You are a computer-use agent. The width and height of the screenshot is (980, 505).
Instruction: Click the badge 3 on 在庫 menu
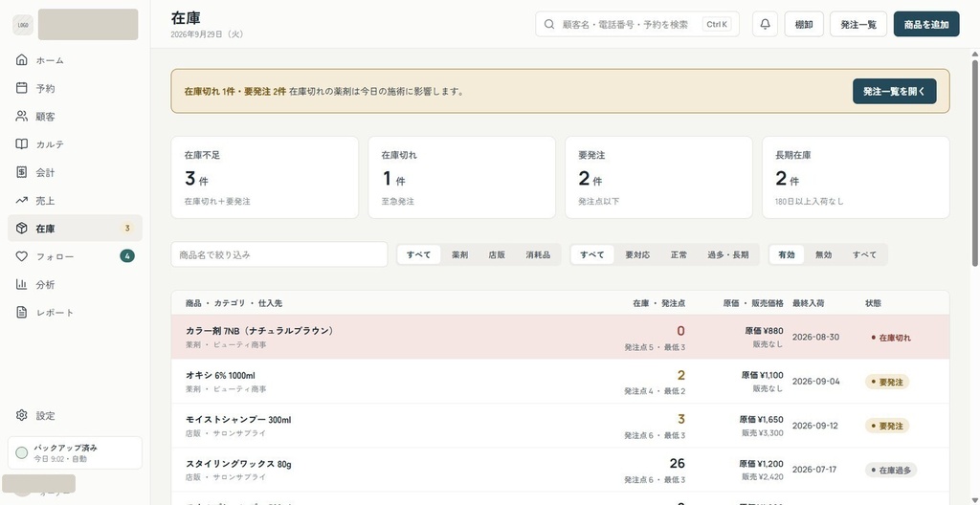tap(127, 229)
